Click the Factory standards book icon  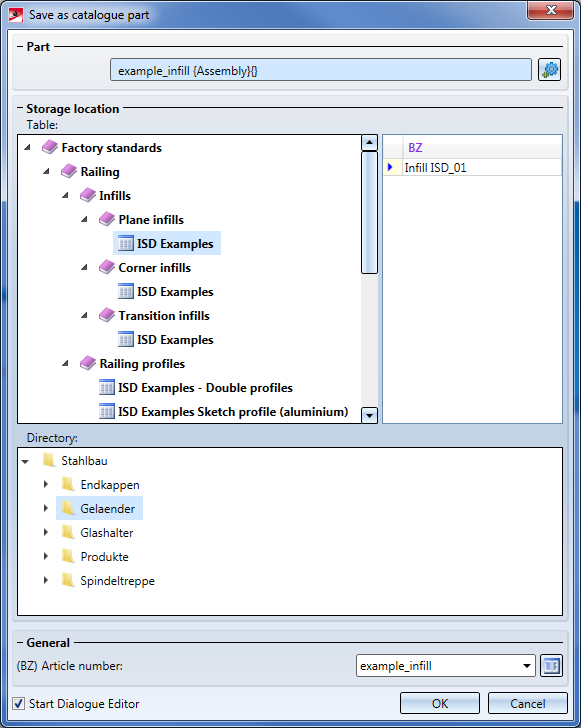[x=50, y=148]
